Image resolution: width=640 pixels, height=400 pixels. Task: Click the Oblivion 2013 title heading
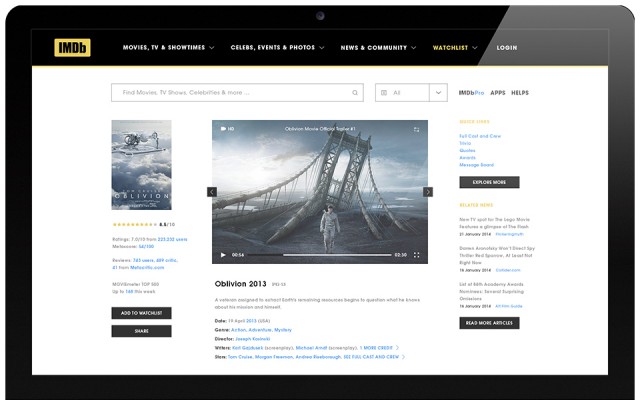pyautogui.click(x=240, y=284)
